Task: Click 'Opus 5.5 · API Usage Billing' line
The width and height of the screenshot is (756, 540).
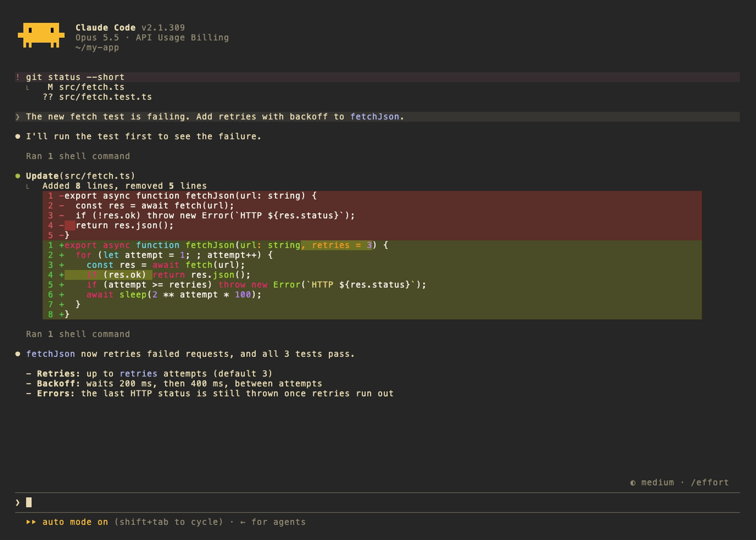Action: coord(152,38)
